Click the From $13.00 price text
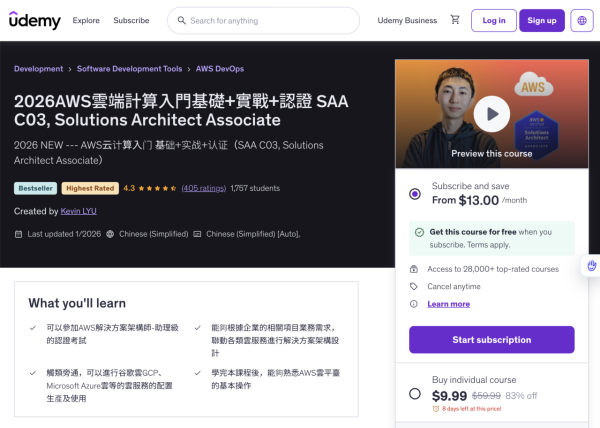600x428 pixels. click(x=465, y=200)
